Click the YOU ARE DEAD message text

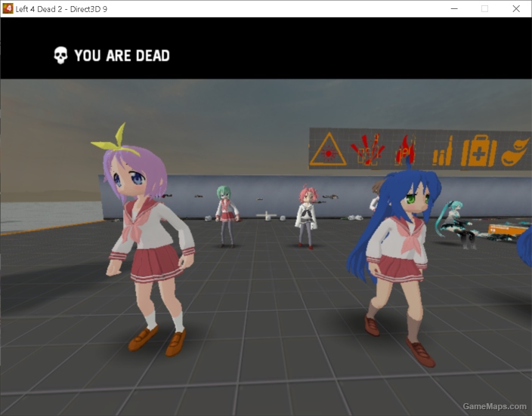tap(122, 56)
